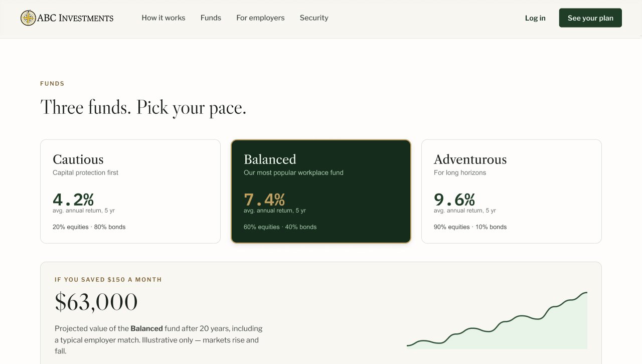This screenshot has height=364, width=642.
Task: Open the For employers section
Action: [x=260, y=18]
